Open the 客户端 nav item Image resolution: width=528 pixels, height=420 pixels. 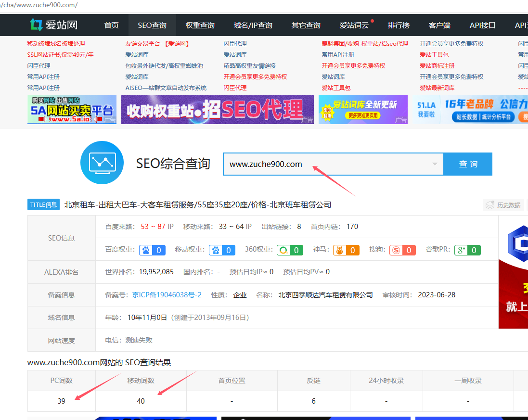[439, 25]
